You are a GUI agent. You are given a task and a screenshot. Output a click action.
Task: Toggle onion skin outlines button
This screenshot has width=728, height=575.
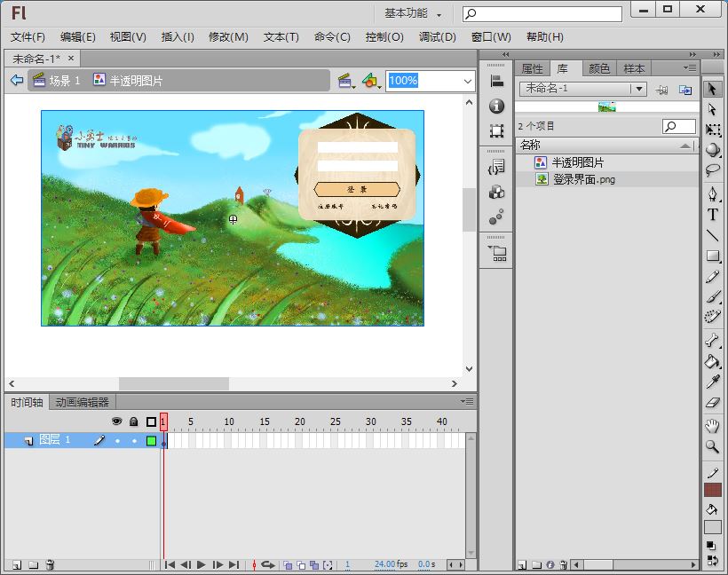point(301,564)
